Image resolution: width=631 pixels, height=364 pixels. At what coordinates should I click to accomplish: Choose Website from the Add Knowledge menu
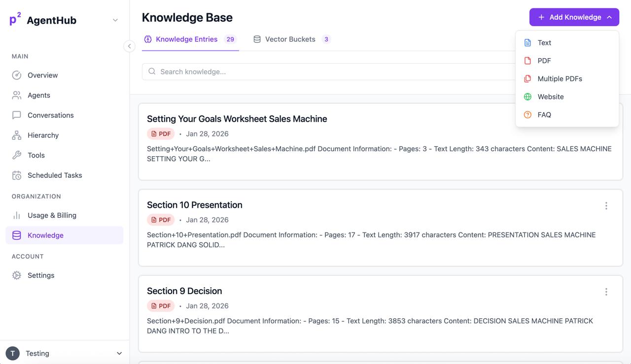tap(550, 97)
